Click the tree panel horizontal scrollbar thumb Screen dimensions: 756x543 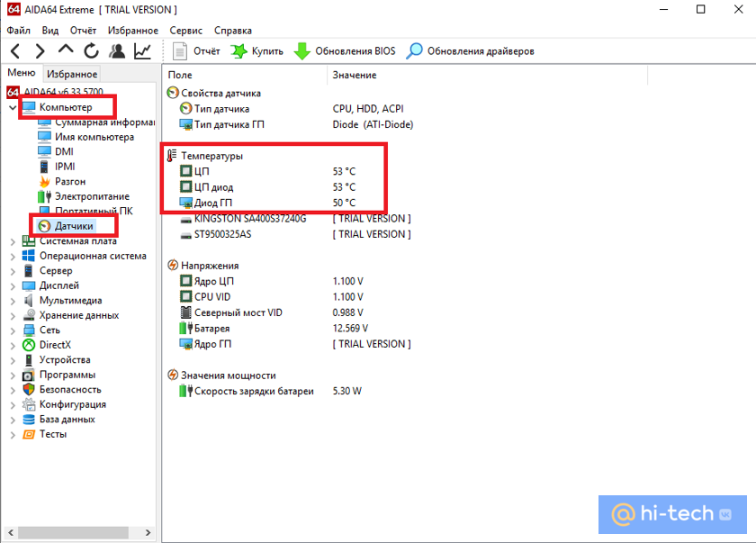73,532
